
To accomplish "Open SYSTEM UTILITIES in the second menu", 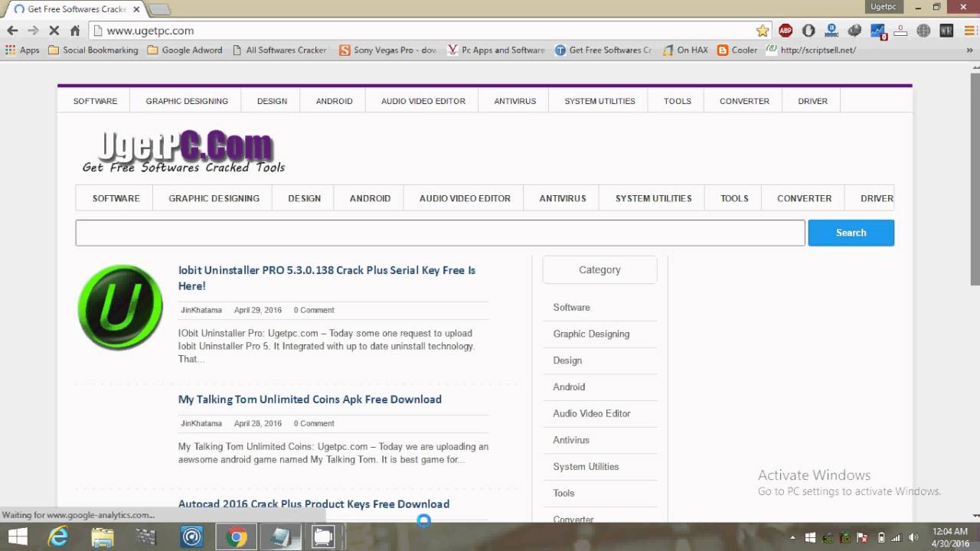I will click(x=653, y=198).
